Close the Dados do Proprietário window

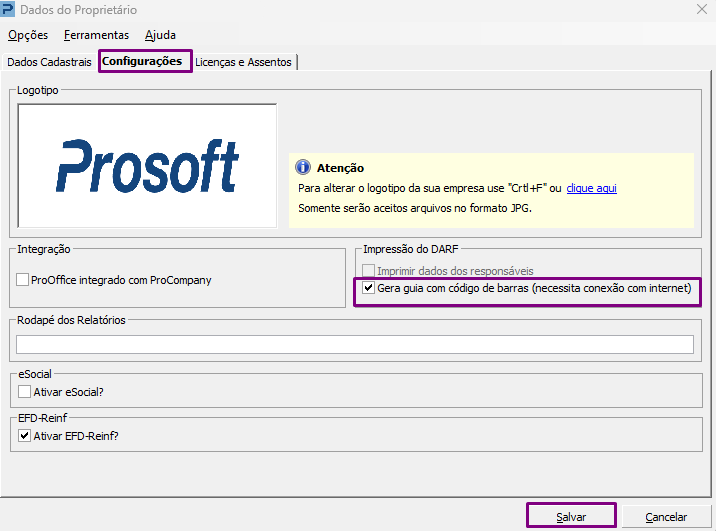702,9
